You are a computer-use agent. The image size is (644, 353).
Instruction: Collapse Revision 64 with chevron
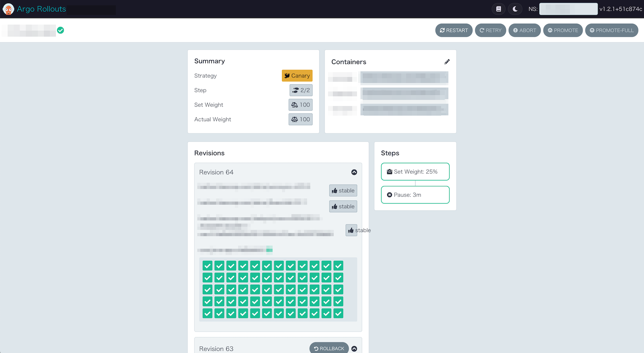[354, 172]
